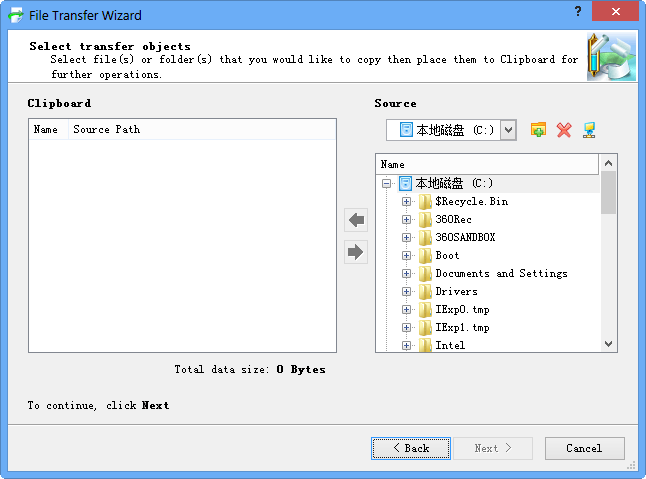646x479 pixels.
Task: Collapse the 本地磁盘 (C:) root node
Action: [386, 184]
